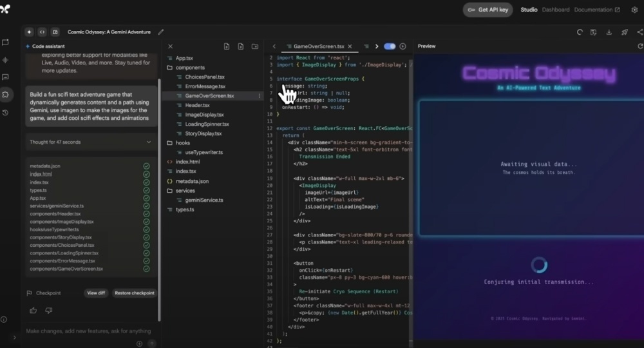Viewport: 644px width, 348px height.
Task: Go to next editor tab chevron
Action: (x=377, y=46)
